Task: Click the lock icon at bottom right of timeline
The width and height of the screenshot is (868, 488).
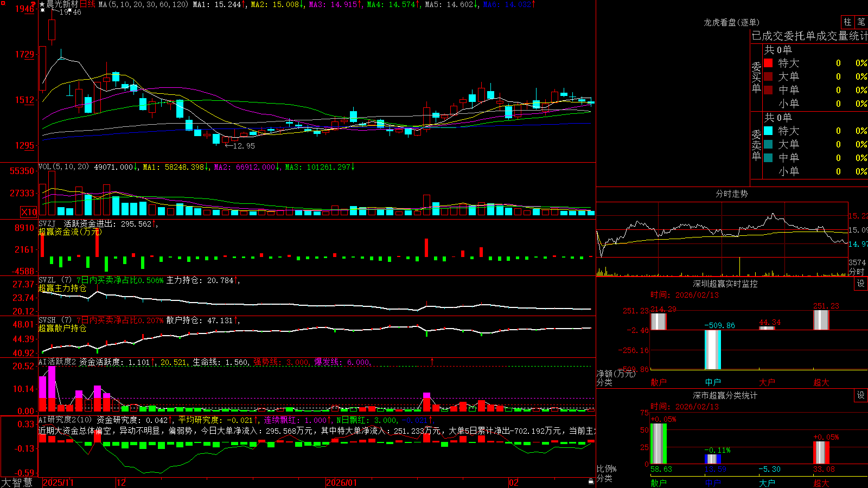Action: pyautogui.click(x=591, y=481)
